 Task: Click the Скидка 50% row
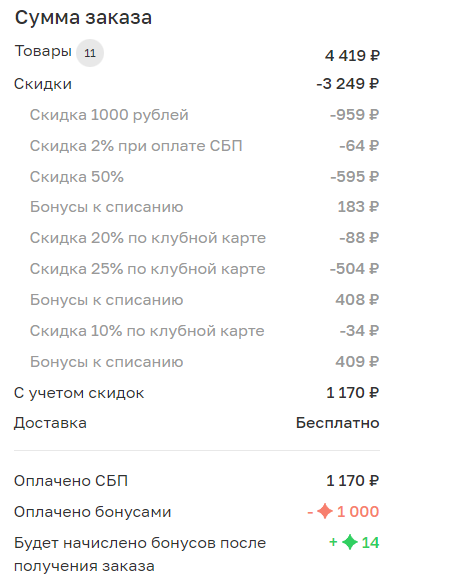pos(204,177)
